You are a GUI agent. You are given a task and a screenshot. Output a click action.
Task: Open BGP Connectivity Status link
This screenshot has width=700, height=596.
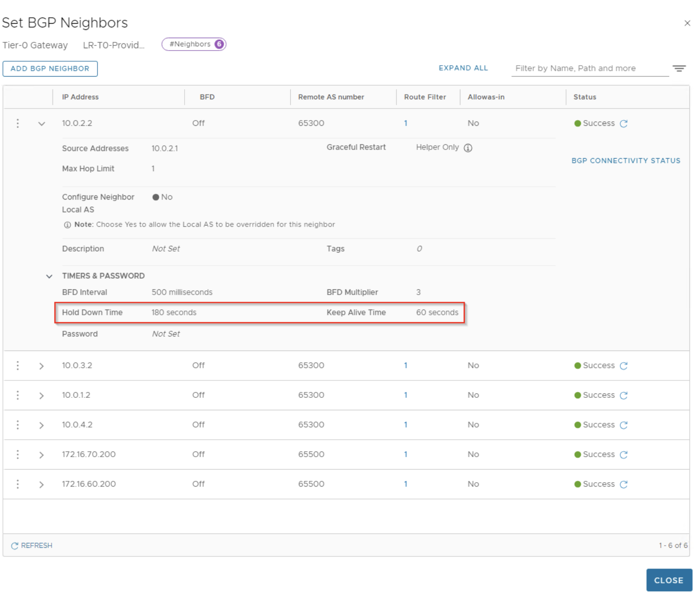point(626,161)
